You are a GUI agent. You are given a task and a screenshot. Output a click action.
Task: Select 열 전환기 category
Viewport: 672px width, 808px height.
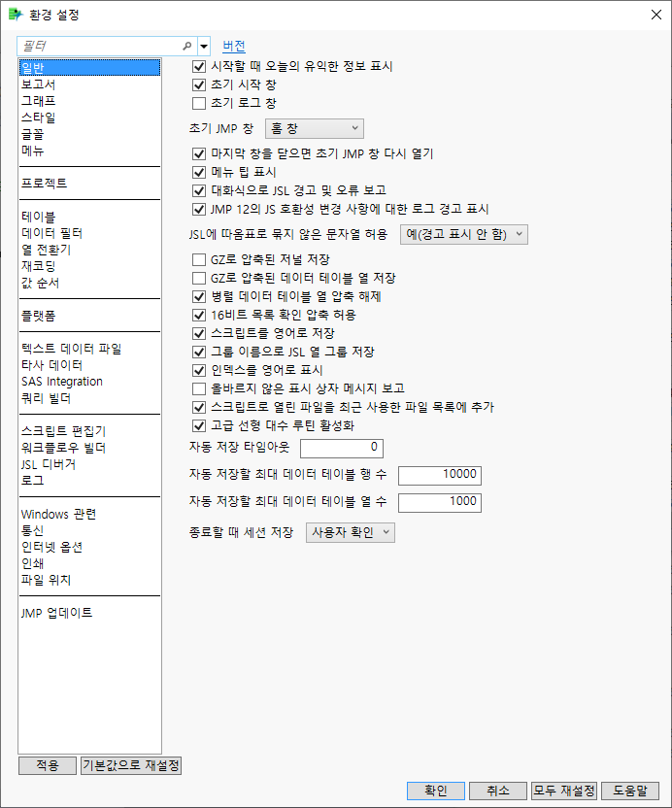pyautogui.click(x=89, y=250)
